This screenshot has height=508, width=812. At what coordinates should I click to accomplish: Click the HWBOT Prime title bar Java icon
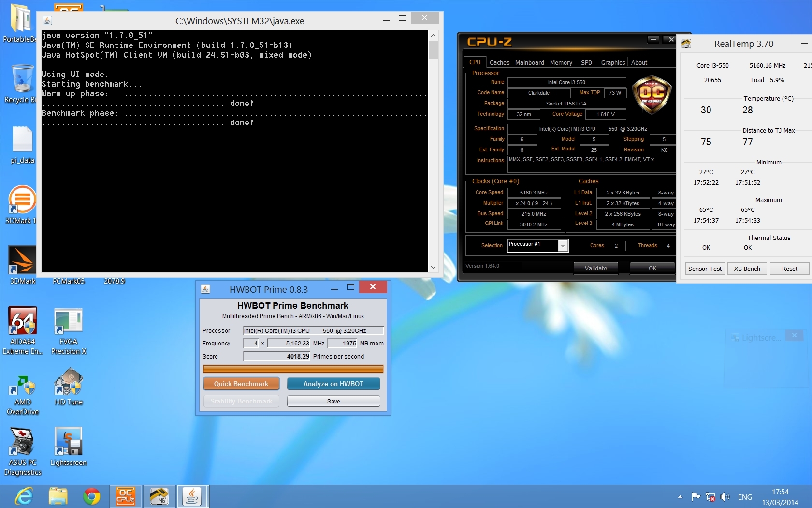[205, 289]
